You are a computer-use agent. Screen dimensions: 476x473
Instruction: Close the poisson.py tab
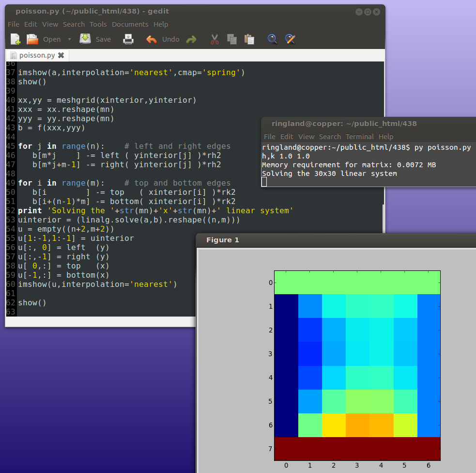(61, 55)
